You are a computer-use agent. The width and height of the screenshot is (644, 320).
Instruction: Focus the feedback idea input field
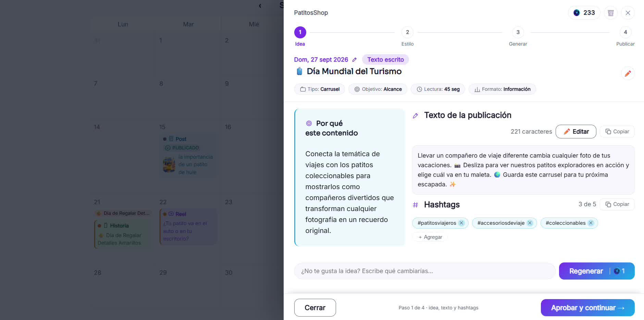(x=424, y=271)
